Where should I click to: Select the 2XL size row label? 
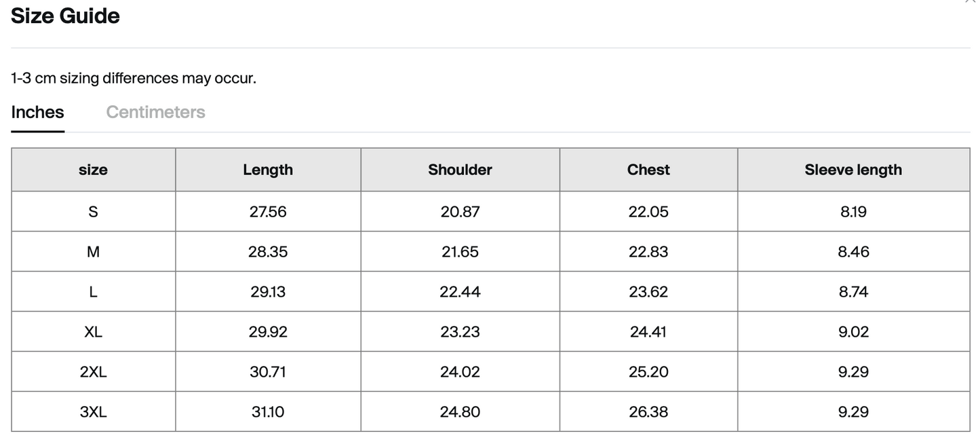click(93, 372)
